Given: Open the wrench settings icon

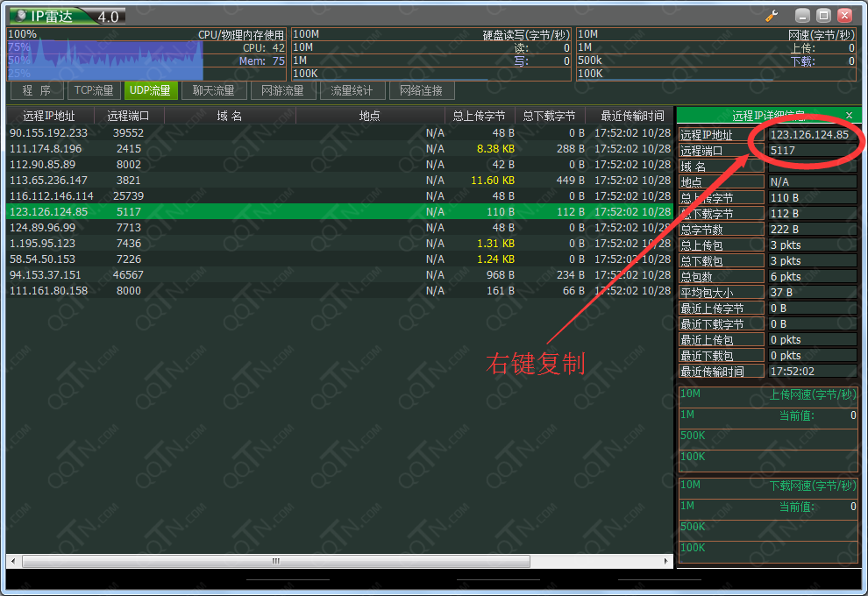Looking at the screenshot, I should click(x=772, y=16).
